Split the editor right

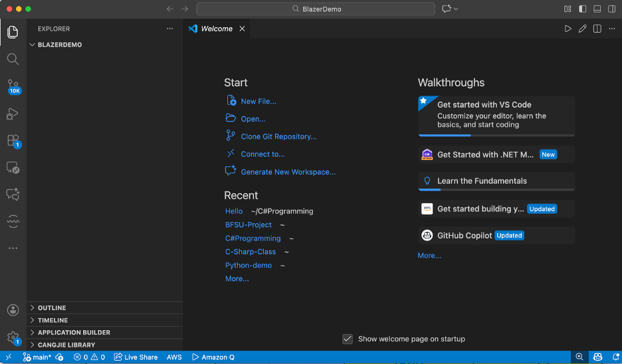(597, 29)
